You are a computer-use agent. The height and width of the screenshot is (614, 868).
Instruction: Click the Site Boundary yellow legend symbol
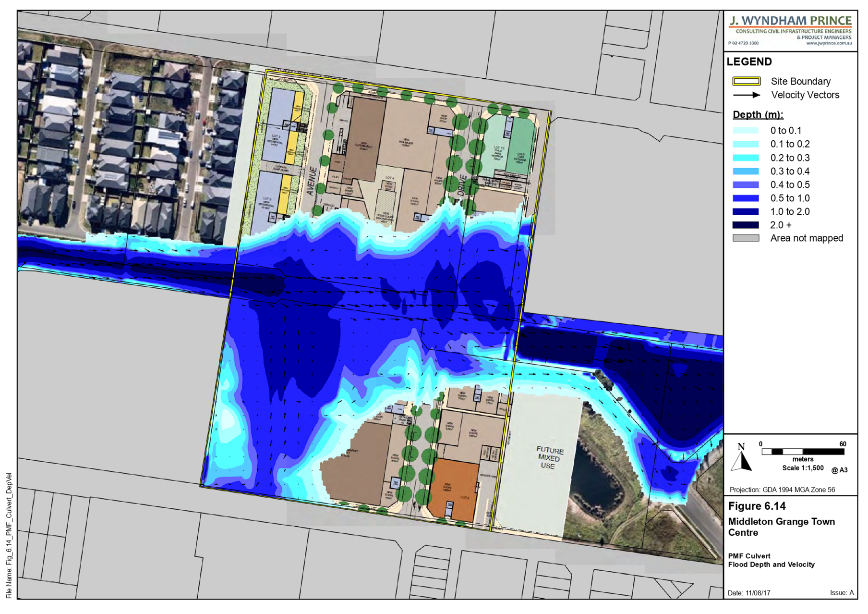tap(746, 81)
